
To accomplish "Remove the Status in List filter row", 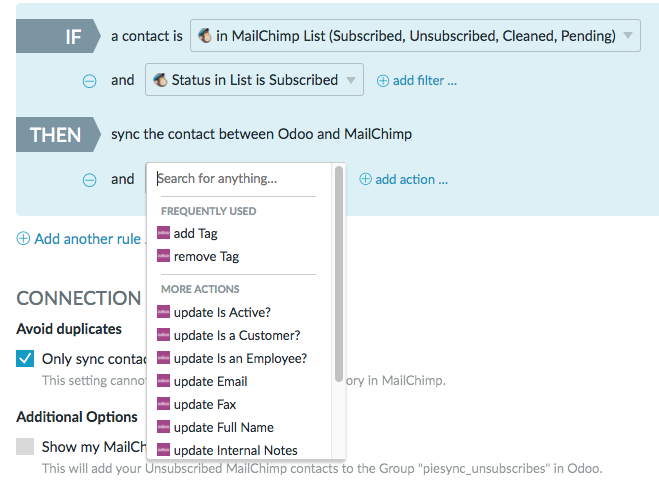I will point(89,81).
